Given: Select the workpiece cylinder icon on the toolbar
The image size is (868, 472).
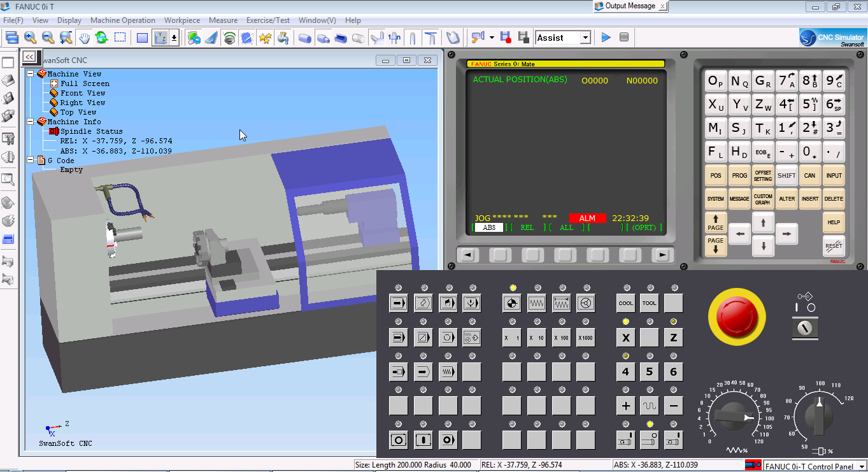Looking at the screenshot, I should pos(304,38).
